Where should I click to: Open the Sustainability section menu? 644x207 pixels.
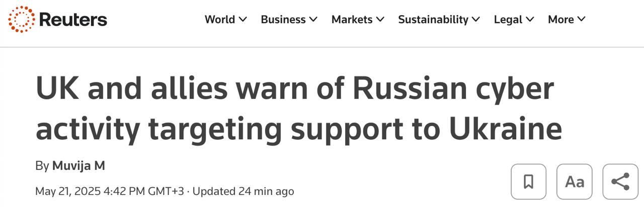433,20
